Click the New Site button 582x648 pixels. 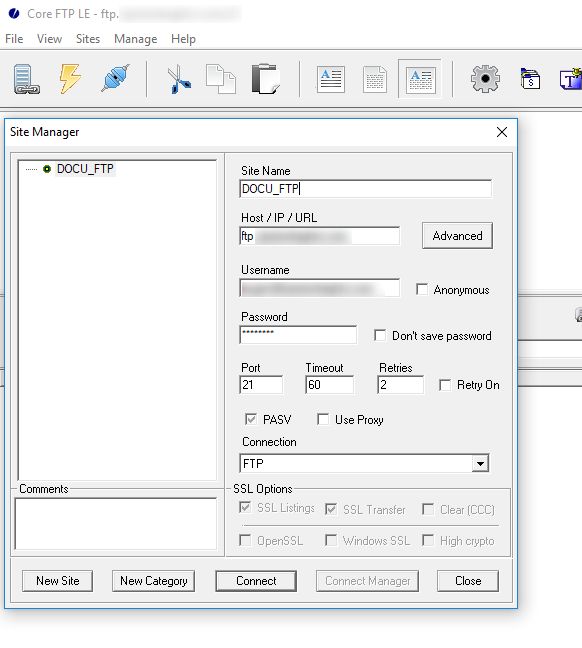point(57,581)
